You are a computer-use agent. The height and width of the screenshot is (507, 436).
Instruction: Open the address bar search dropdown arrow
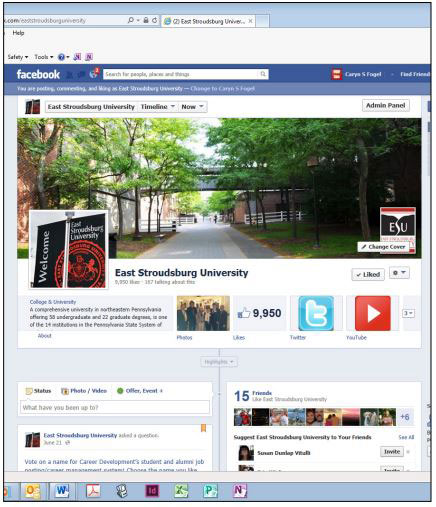click(138, 20)
